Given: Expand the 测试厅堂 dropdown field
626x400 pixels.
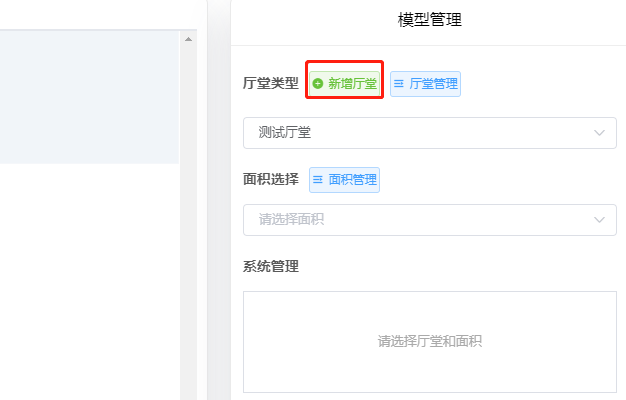Looking at the screenshot, I should click(x=420, y=133).
